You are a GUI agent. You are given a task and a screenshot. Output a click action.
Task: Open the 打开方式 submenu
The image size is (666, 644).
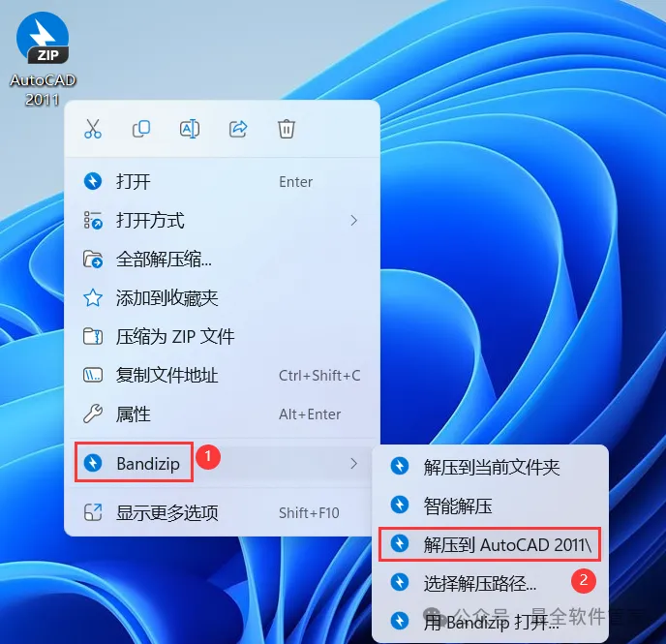coord(222,221)
